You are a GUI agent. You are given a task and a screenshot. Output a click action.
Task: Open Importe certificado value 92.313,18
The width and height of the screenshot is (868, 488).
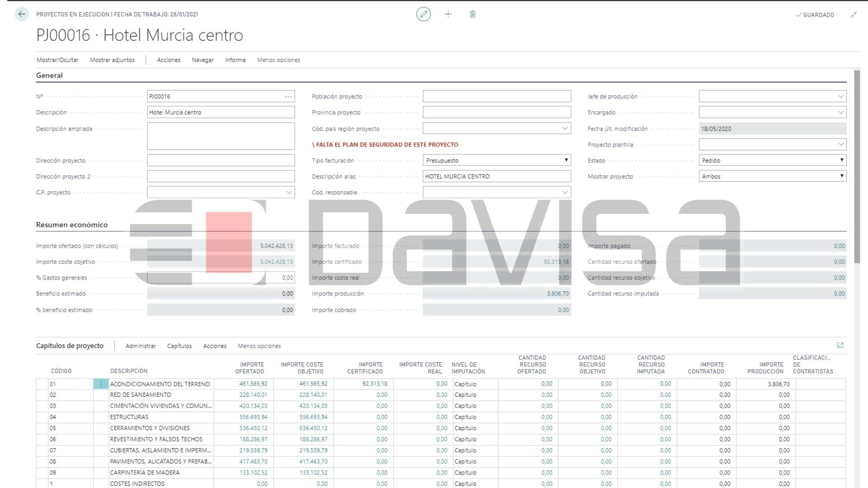(556, 262)
